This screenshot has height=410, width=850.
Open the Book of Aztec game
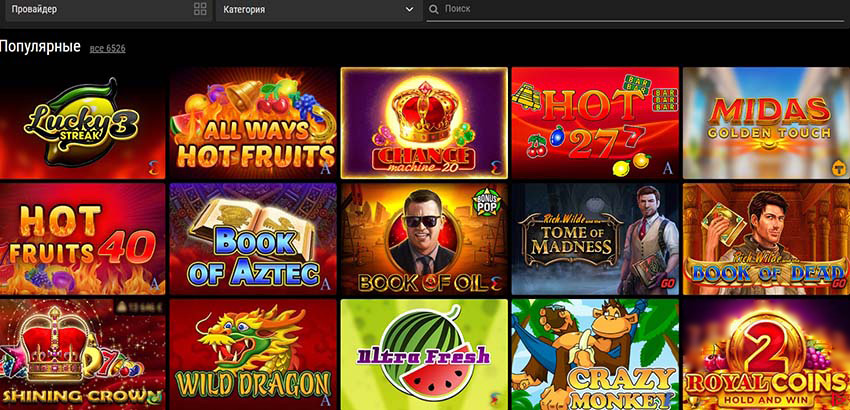click(x=253, y=238)
